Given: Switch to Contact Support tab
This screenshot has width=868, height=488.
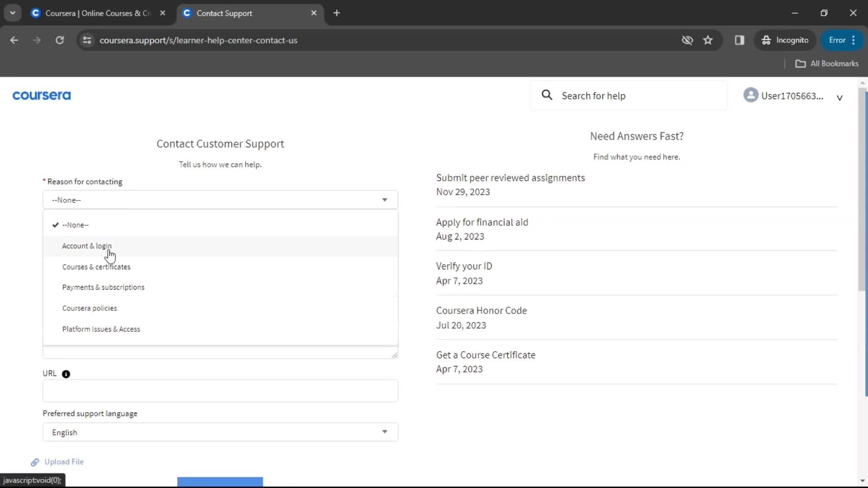Looking at the screenshot, I should pyautogui.click(x=250, y=13).
